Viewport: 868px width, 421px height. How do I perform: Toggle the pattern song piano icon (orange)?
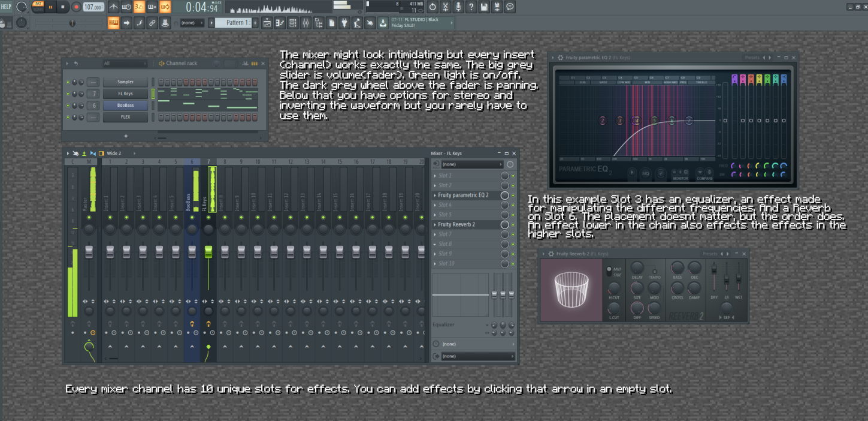(114, 23)
